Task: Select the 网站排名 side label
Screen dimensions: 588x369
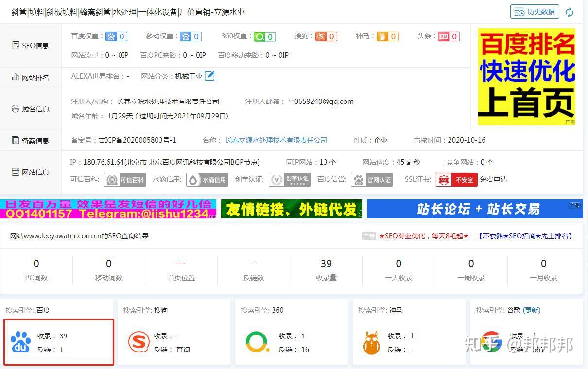Action: pyautogui.click(x=31, y=78)
